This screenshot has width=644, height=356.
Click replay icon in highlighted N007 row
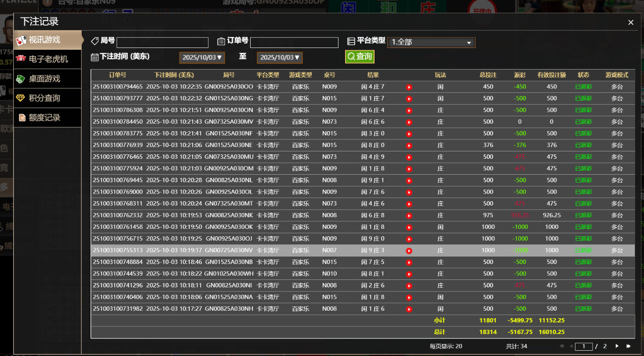click(x=409, y=251)
